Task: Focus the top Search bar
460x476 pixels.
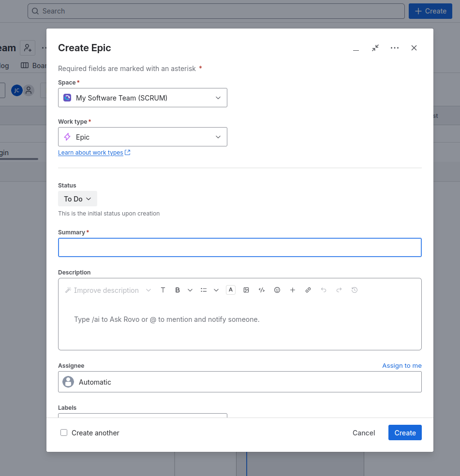Action: click(x=216, y=11)
